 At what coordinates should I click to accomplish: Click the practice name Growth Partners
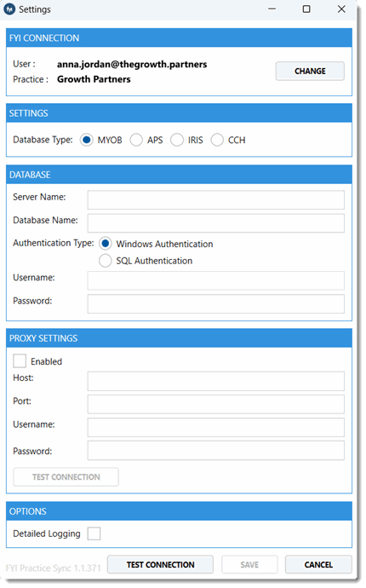[x=94, y=79]
